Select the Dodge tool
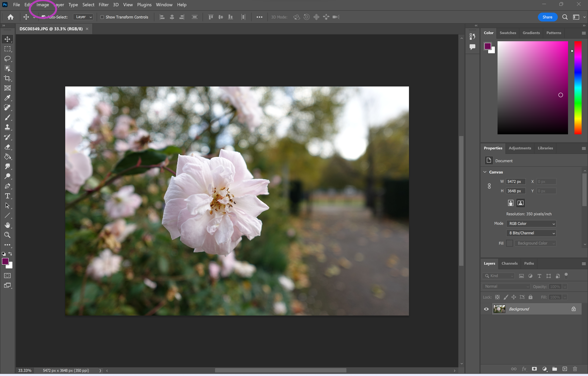The image size is (588, 376). [7, 176]
